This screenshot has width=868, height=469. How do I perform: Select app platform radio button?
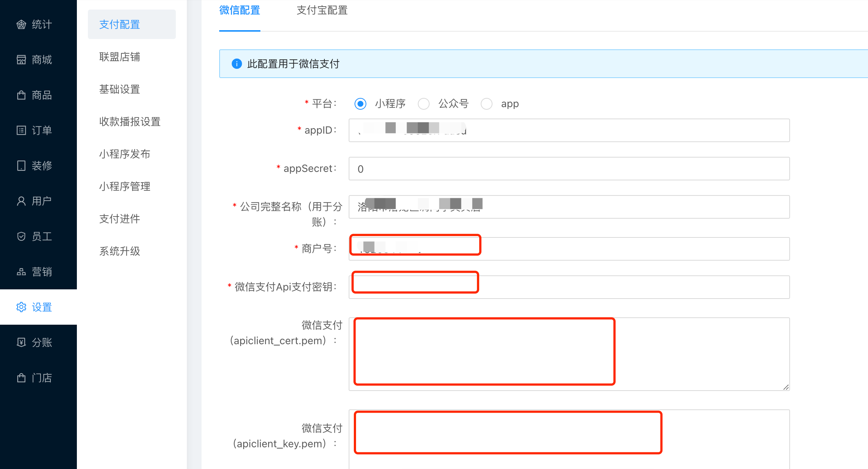click(x=487, y=104)
